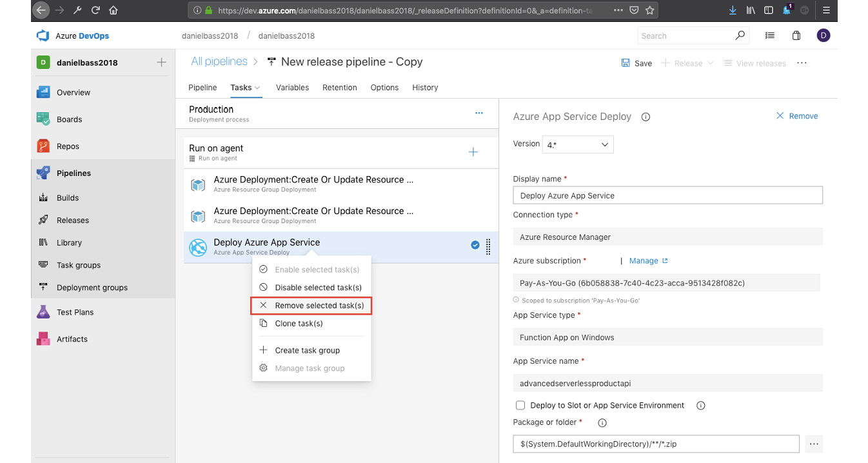Click the Package or folder path field
Image resolution: width=868 pixels, height=463 pixels.
[656, 444]
